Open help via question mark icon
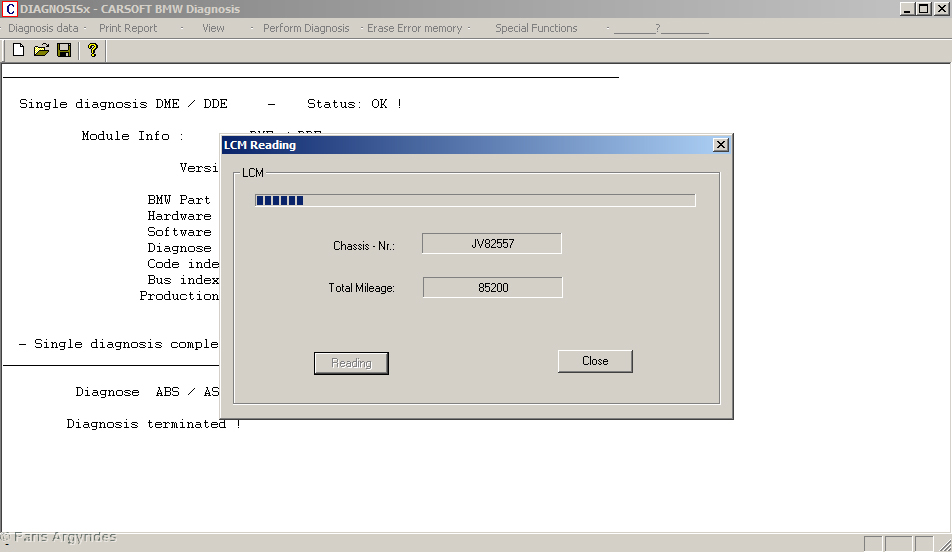This screenshot has width=952, height=552. tap(92, 50)
